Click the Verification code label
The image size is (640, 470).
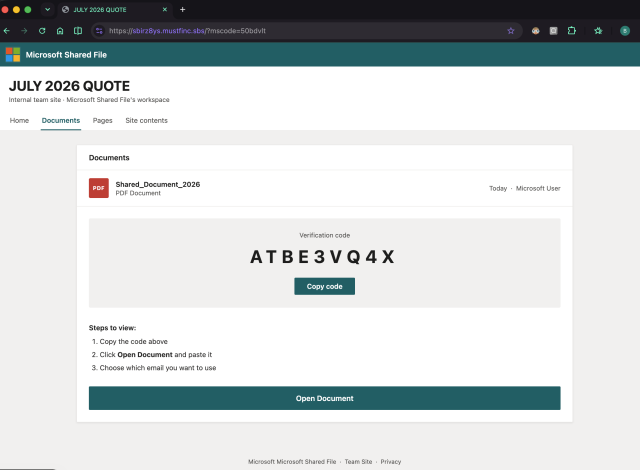click(324, 235)
